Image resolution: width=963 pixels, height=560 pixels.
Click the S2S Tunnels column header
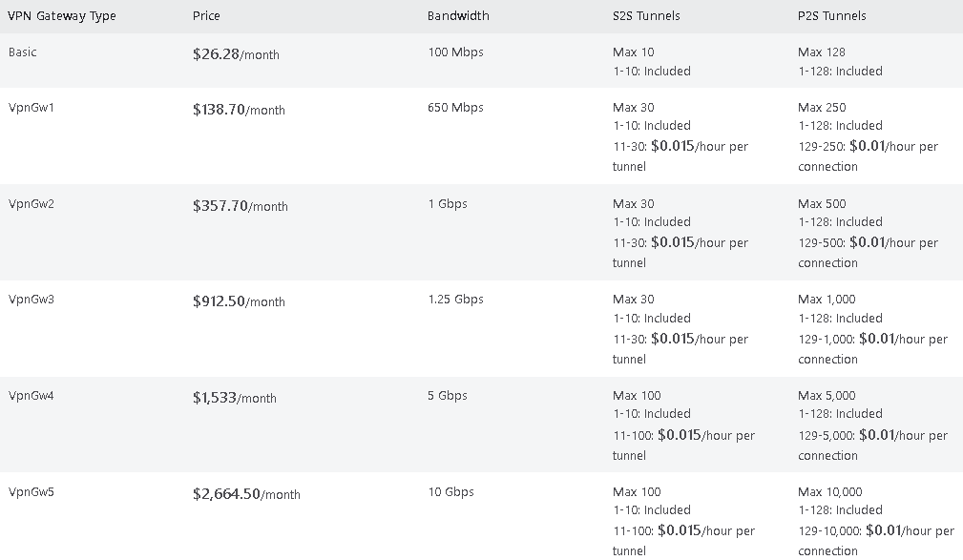pyautogui.click(x=646, y=16)
